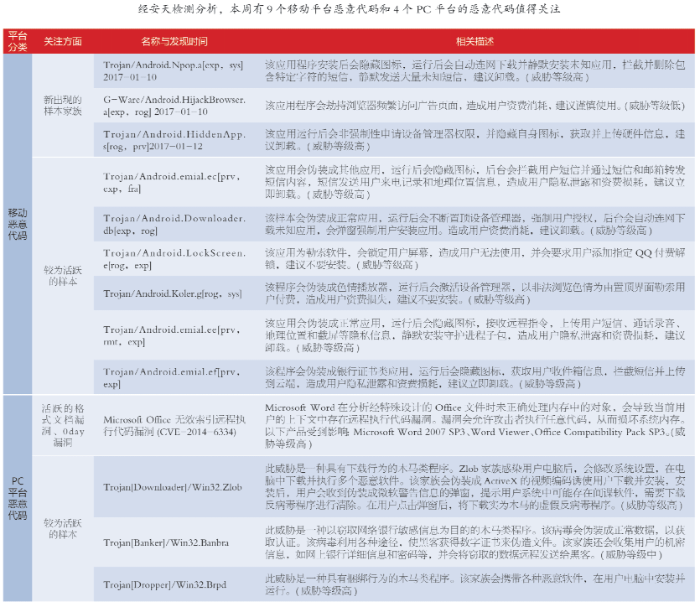Click the HiddenApp description about 设备管理器权限
This screenshot has height=607, width=700.
[x=475, y=140]
